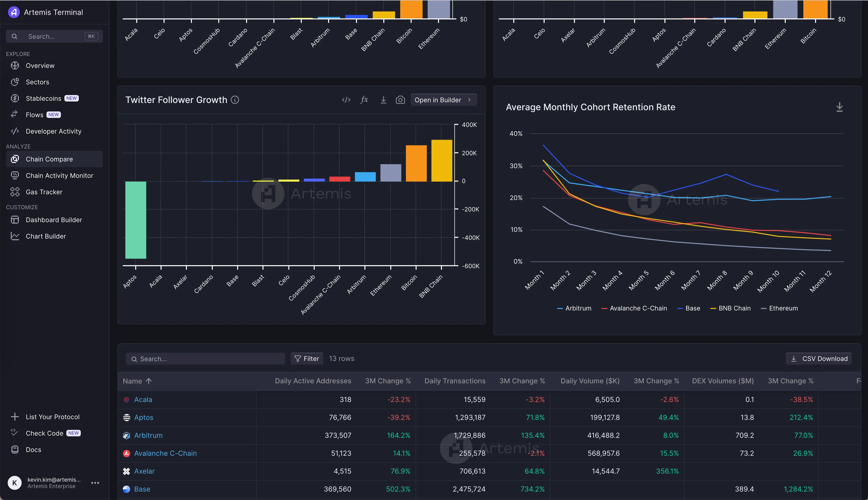The width and height of the screenshot is (868, 500).
Task: Open embed code icon for Twitter chart
Action: click(346, 100)
